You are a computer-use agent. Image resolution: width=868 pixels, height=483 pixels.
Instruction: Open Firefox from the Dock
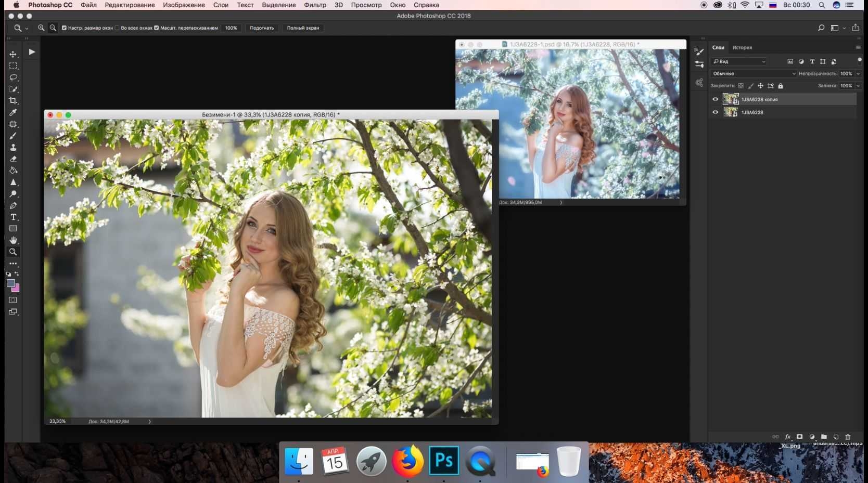click(407, 461)
